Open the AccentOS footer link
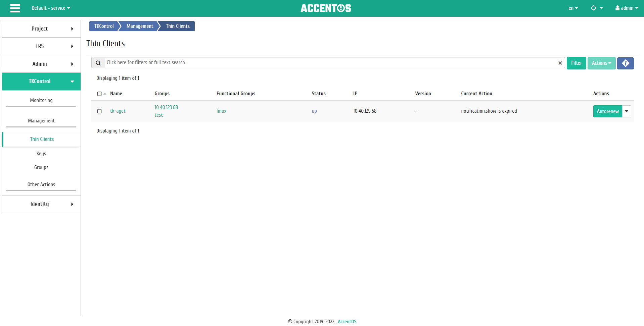The height and width of the screenshot is (326, 644). coord(347,322)
